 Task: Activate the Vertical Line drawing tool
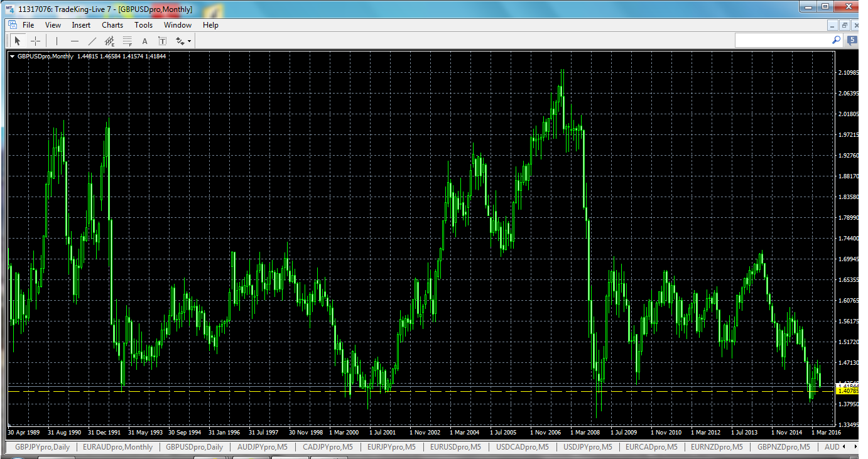point(55,40)
